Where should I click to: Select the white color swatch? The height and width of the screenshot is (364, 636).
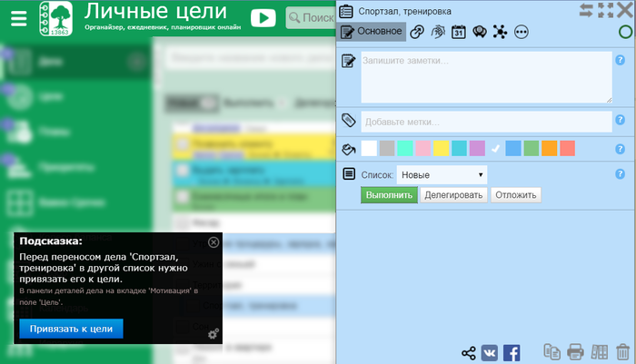point(369,148)
